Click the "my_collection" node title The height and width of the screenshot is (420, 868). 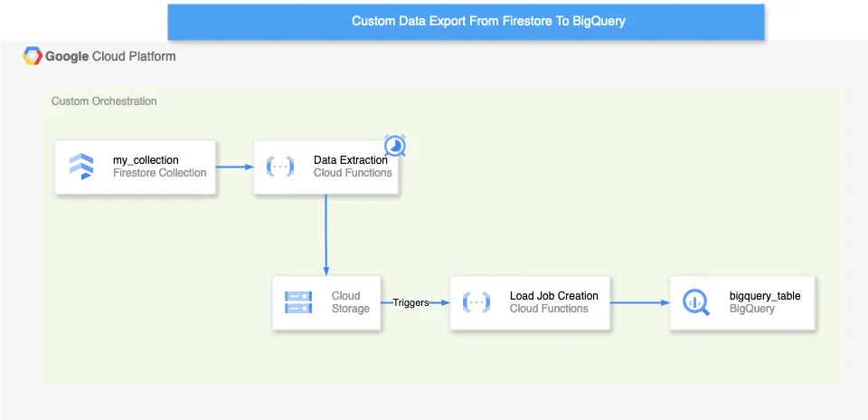146,160
